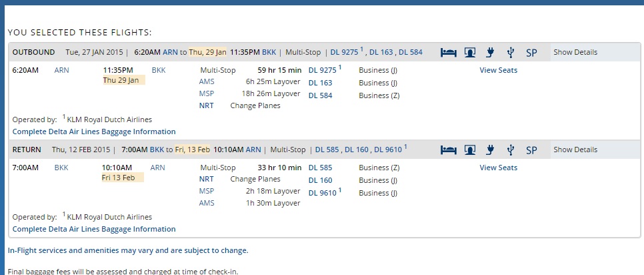Open View Seats for the return flight
The height and width of the screenshot is (275, 644).
(498, 168)
